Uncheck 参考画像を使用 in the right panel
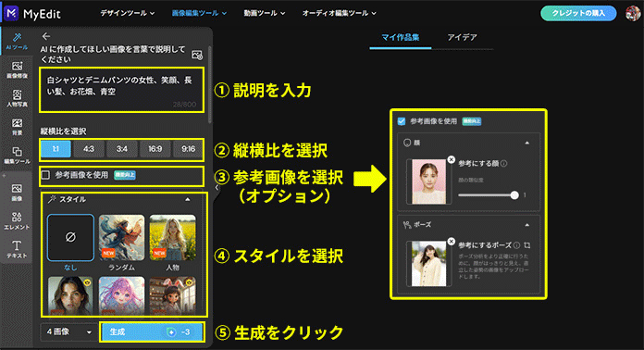The height and width of the screenshot is (350, 644). pyautogui.click(x=402, y=121)
